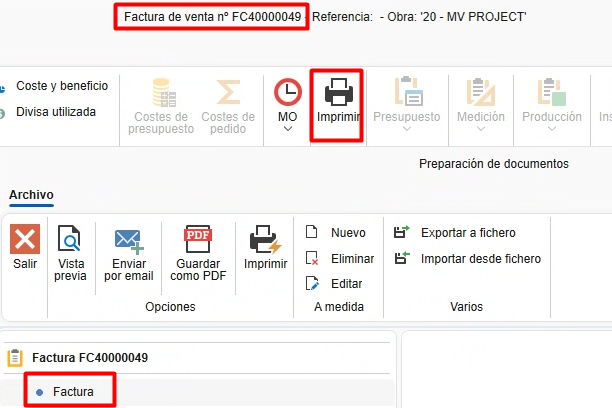612x408 pixels.
Task: Expand the Presupuesto dropdown arrow
Action: [407, 129]
